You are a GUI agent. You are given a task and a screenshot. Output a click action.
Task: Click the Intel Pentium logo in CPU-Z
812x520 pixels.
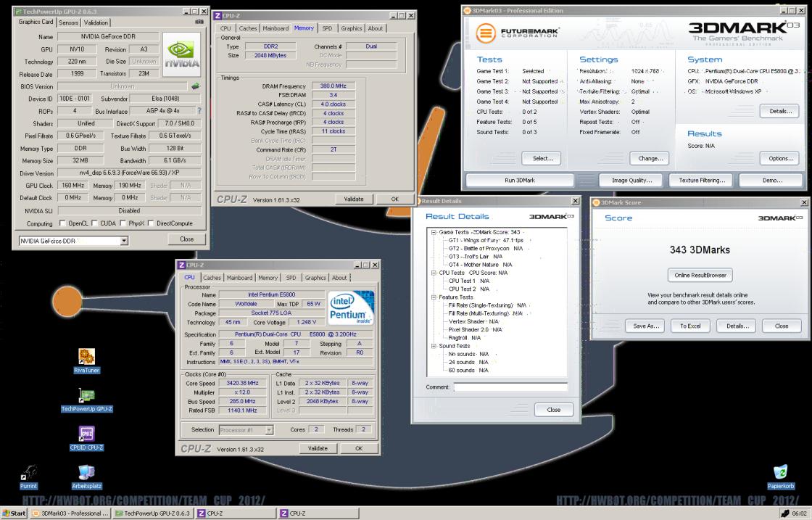pyautogui.click(x=351, y=308)
